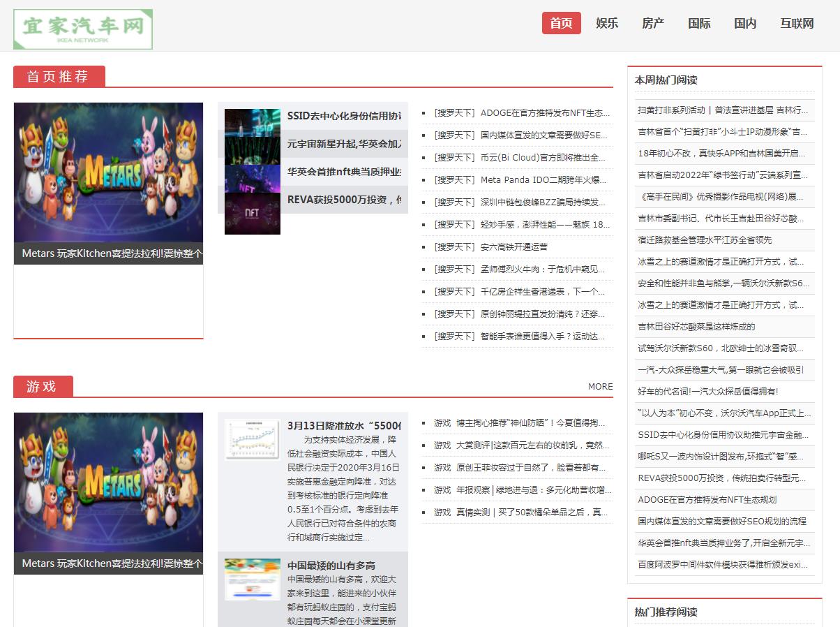Open sidebar article 扫黄打非系列活动｜普法宣讲进基层

(723, 110)
